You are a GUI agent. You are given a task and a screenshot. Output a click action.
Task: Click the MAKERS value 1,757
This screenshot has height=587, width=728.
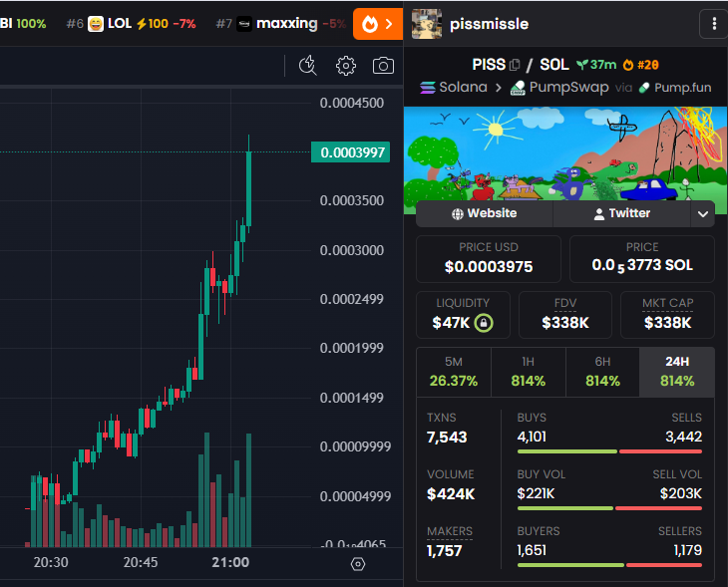click(445, 551)
